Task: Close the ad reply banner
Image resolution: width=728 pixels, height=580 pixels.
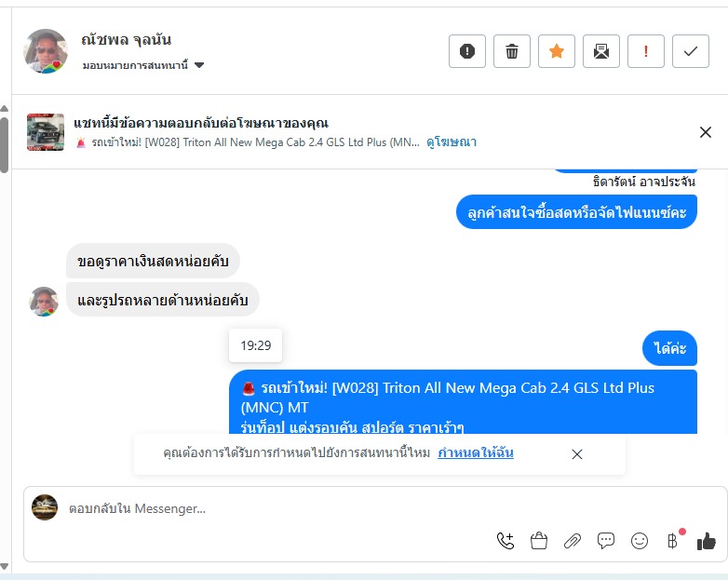Action: (706, 132)
